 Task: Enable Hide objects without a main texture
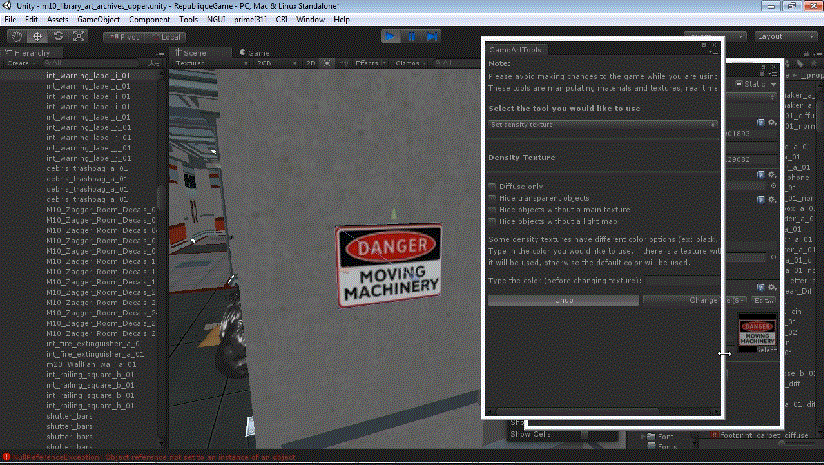point(492,210)
